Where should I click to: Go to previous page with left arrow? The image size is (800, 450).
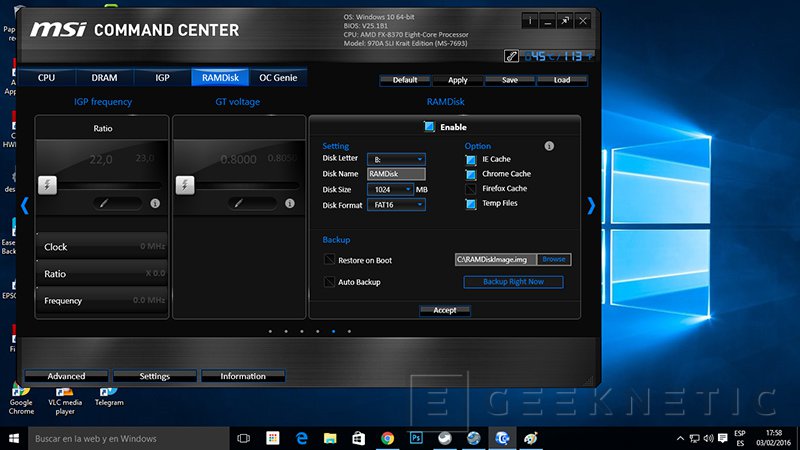click(x=25, y=206)
